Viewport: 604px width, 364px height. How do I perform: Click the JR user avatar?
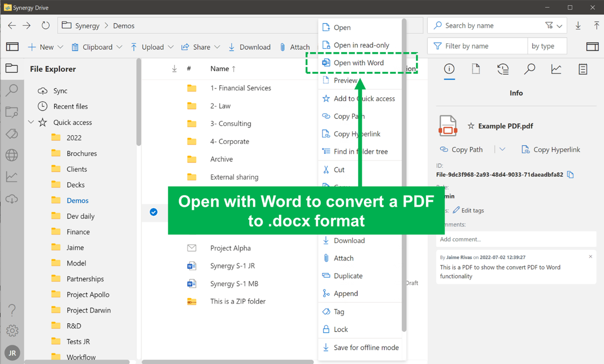(12, 353)
